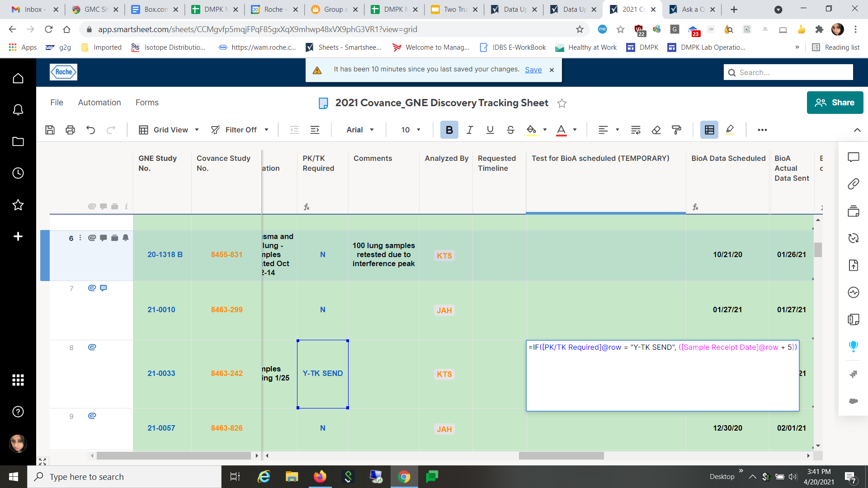Open Notifications bell in left sidebar

18,110
